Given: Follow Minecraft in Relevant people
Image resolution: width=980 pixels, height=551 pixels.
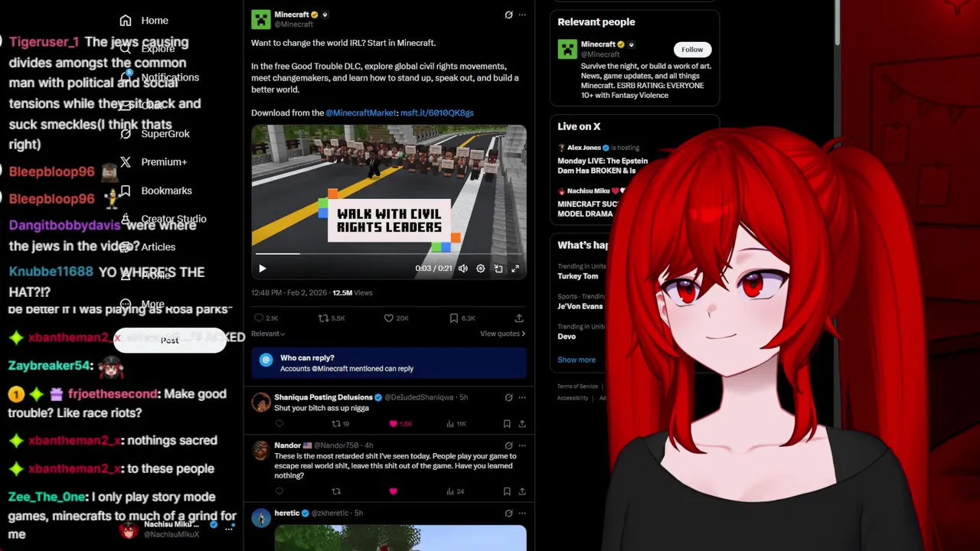Looking at the screenshot, I should pyautogui.click(x=692, y=50).
